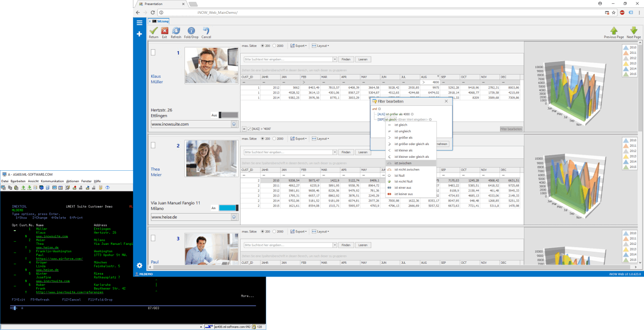Click the upload arrow icon in AS400 toolbar
Screen dimensions: 644x330
(23, 188)
